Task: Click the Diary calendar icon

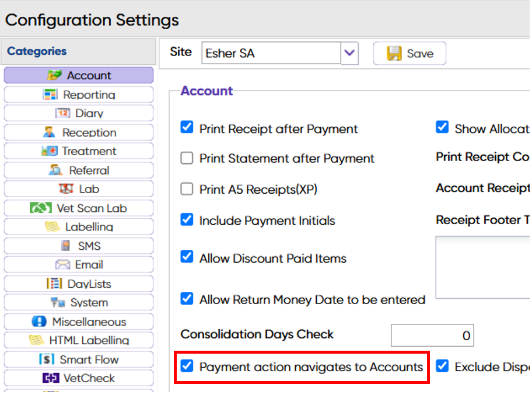Action: (62, 113)
